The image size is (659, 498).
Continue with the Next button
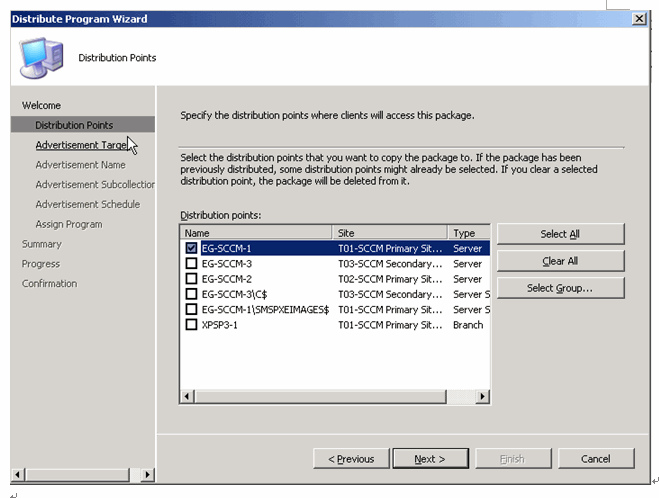[430, 458]
